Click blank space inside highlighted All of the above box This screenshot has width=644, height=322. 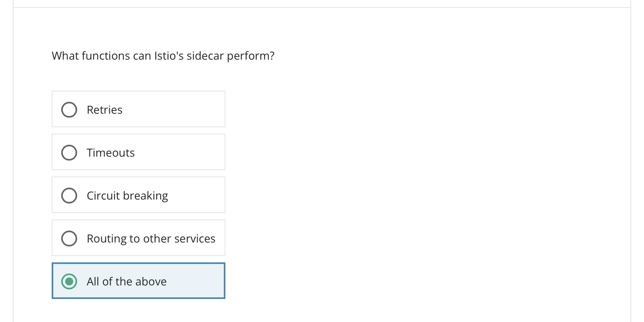coord(197,281)
